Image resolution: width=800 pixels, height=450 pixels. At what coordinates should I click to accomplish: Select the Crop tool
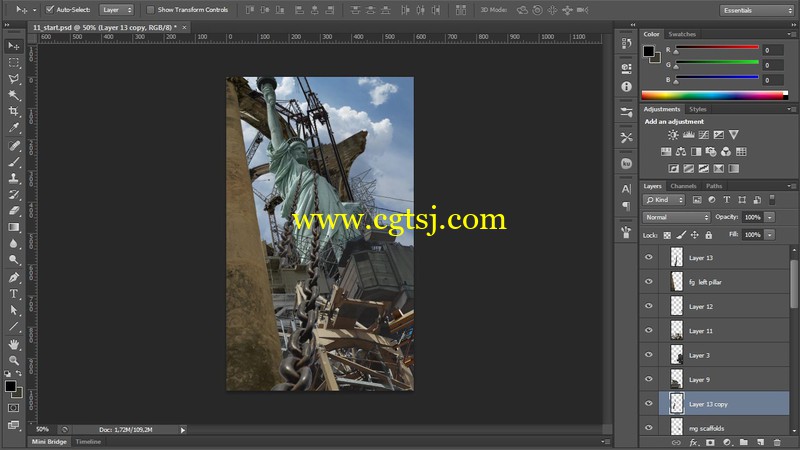[14, 112]
